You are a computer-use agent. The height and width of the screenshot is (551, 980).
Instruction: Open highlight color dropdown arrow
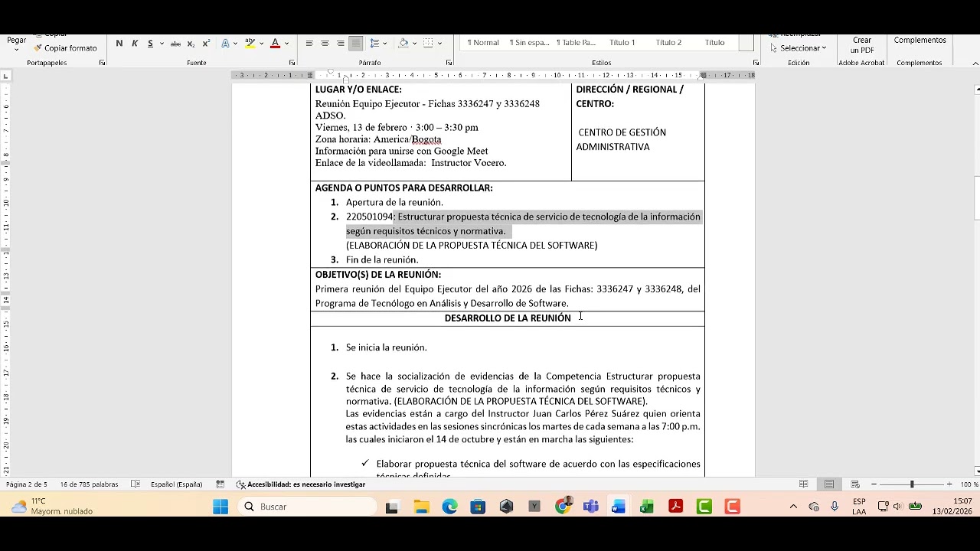pyautogui.click(x=260, y=44)
